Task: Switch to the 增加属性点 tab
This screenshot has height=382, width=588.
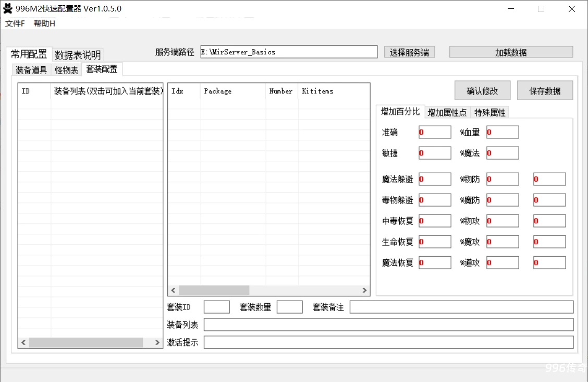Action: [x=447, y=112]
